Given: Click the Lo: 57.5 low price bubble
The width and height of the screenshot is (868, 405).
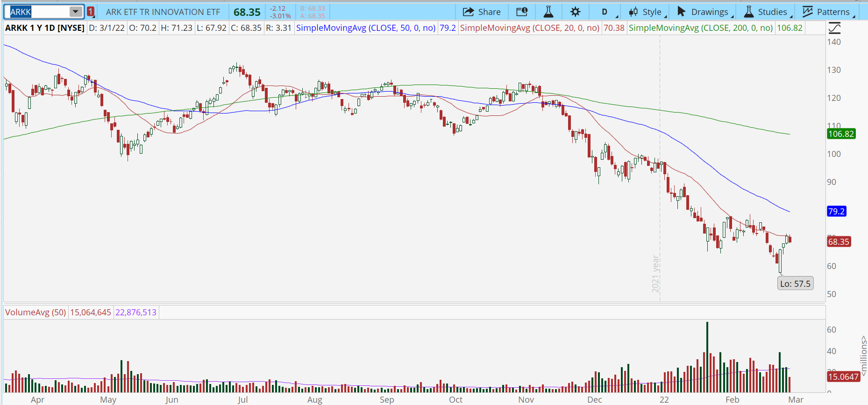Looking at the screenshot, I should pos(795,284).
